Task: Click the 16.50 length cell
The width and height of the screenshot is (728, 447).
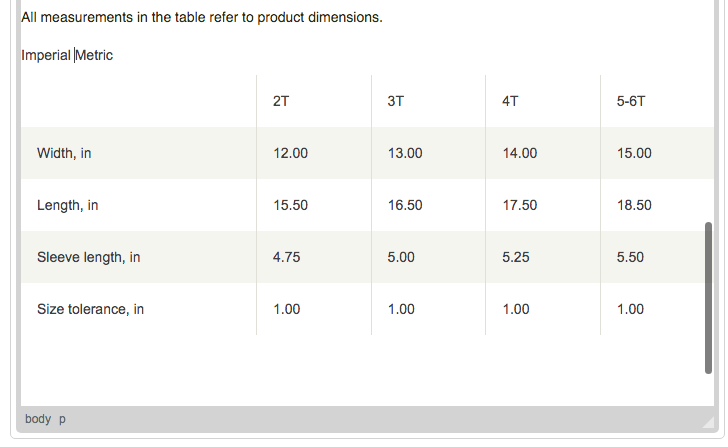Action: [405, 205]
